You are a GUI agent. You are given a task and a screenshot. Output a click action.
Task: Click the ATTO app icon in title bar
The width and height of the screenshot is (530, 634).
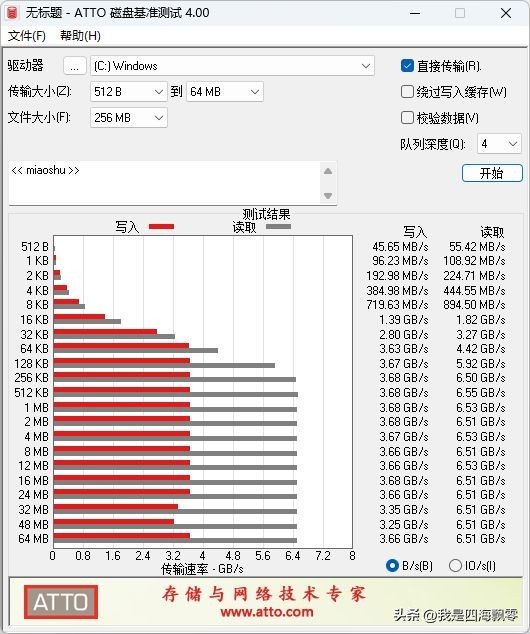point(12,13)
